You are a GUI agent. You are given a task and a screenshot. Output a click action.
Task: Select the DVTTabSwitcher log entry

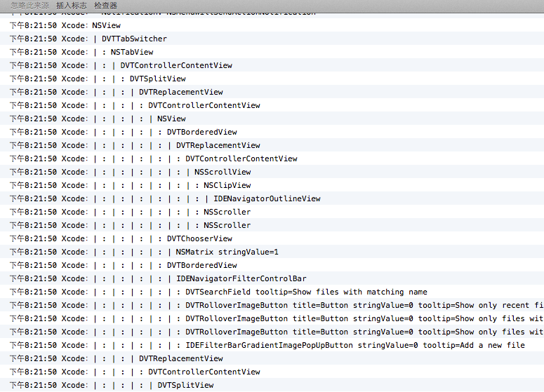[134, 39]
